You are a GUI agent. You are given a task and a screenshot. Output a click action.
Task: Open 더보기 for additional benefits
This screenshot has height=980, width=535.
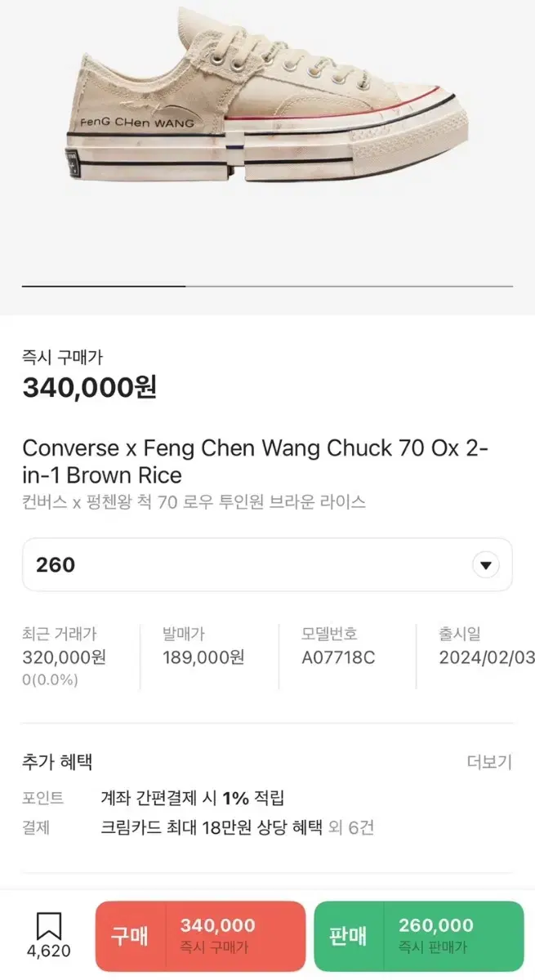489,762
